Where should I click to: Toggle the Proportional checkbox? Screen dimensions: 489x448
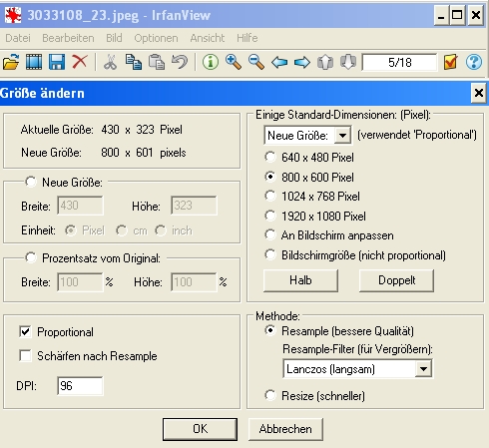pyautogui.click(x=25, y=332)
